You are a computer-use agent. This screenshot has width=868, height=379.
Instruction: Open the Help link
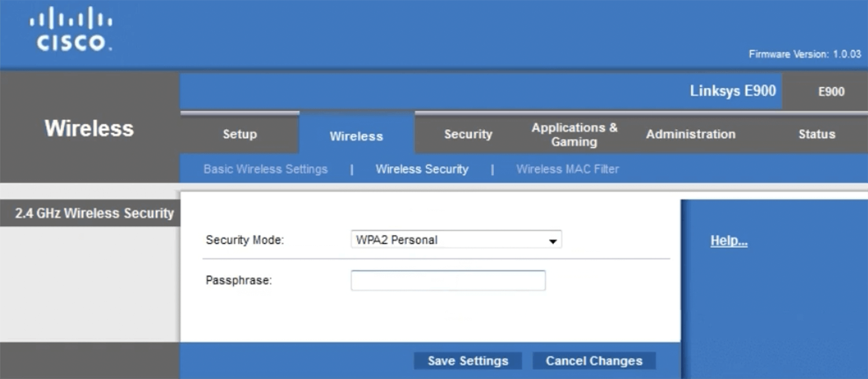tap(729, 241)
